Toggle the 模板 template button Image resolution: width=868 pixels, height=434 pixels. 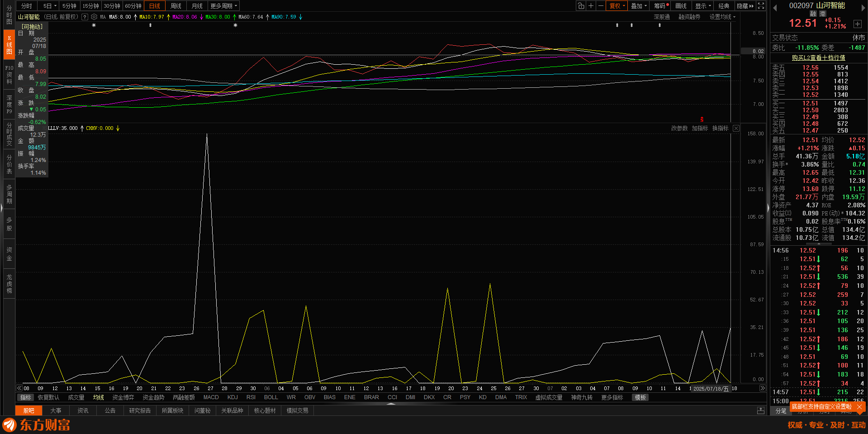click(640, 397)
